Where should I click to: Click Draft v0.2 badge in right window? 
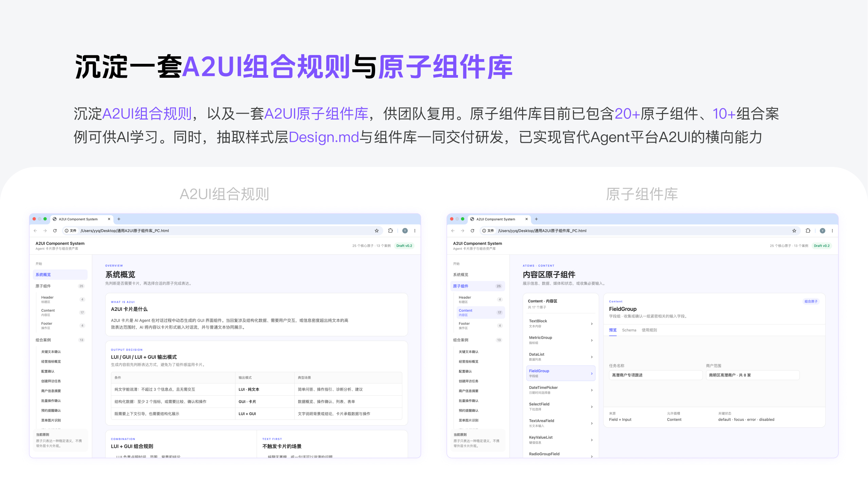(822, 246)
